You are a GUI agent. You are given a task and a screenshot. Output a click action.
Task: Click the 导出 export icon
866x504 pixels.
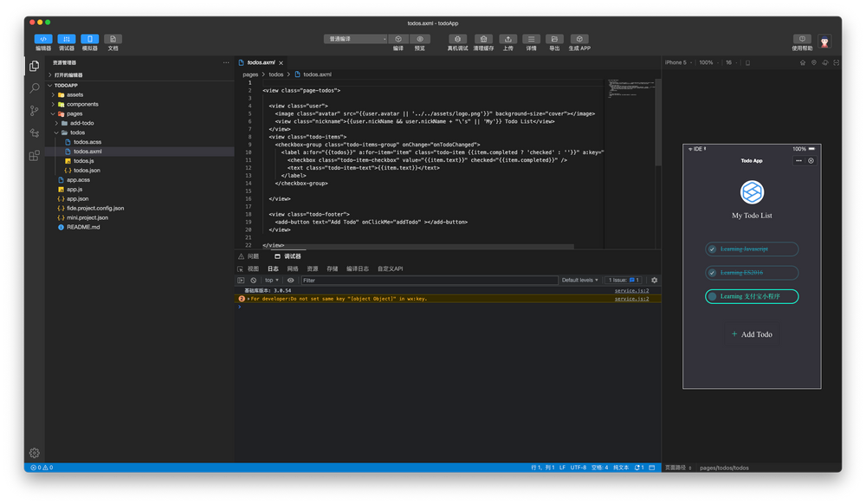tap(554, 39)
